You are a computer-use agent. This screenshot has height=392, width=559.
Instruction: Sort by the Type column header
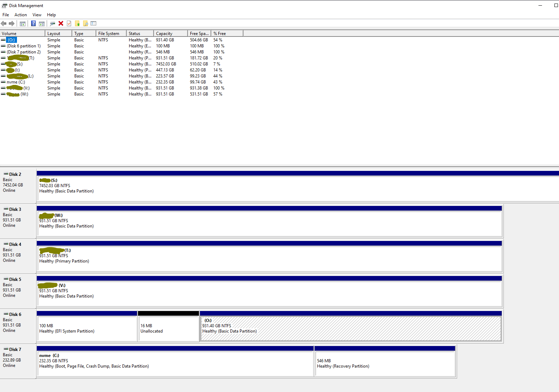pos(84,34)
